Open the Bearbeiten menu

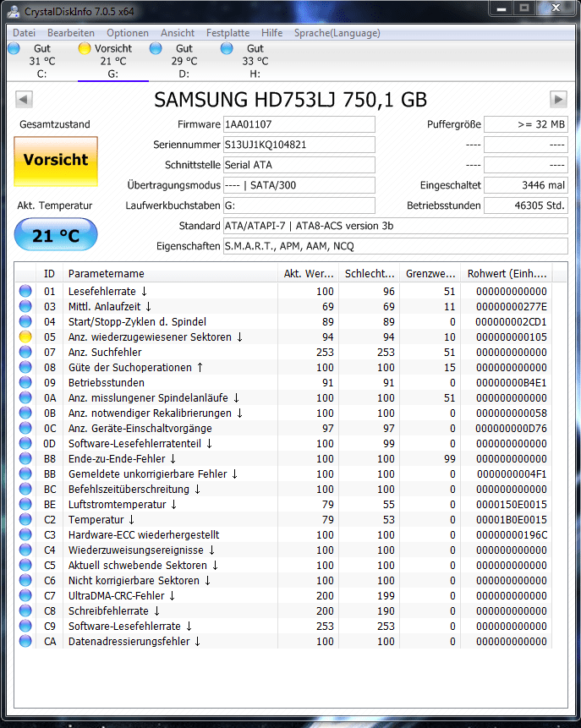pyautogui.click(x=70, y=33)
